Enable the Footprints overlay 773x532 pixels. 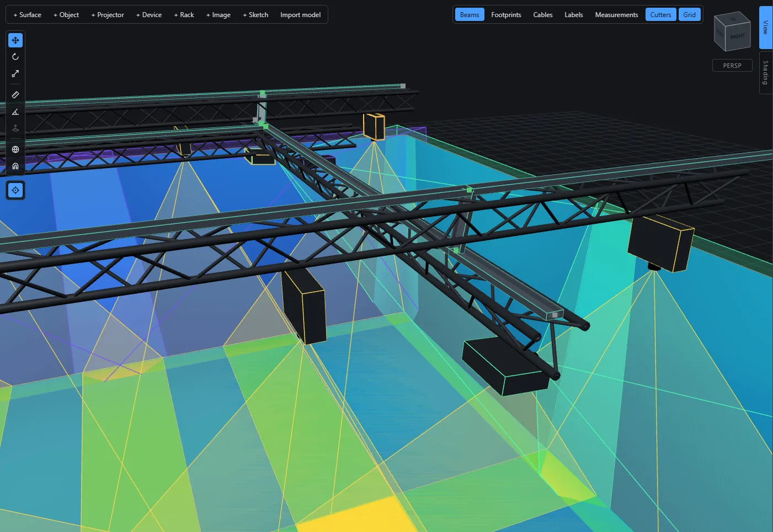tap(506, 15)
